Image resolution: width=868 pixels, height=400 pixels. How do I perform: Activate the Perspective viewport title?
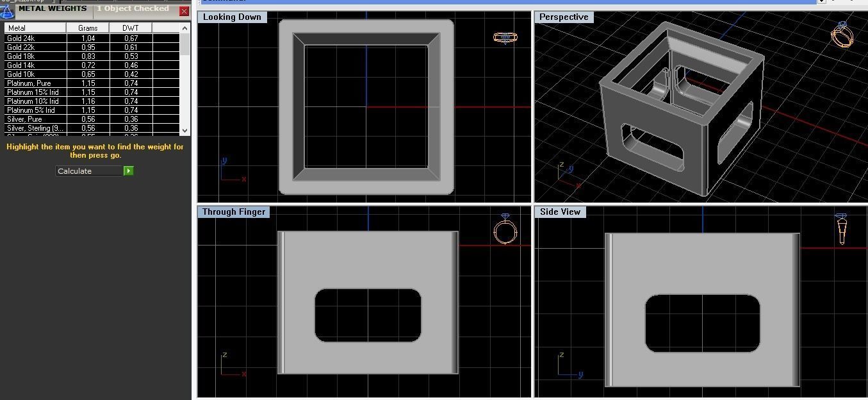pyautogui.click(x=564, y=17)
